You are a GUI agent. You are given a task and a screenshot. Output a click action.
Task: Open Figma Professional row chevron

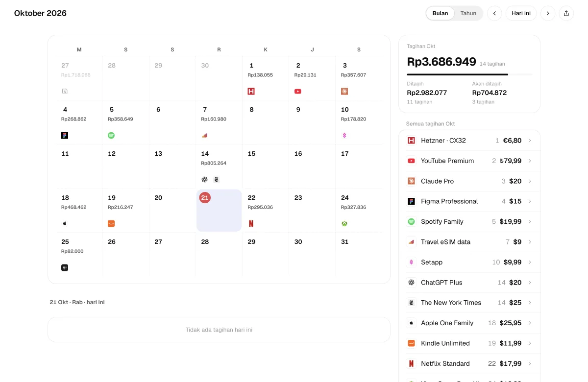click(530, 201)
